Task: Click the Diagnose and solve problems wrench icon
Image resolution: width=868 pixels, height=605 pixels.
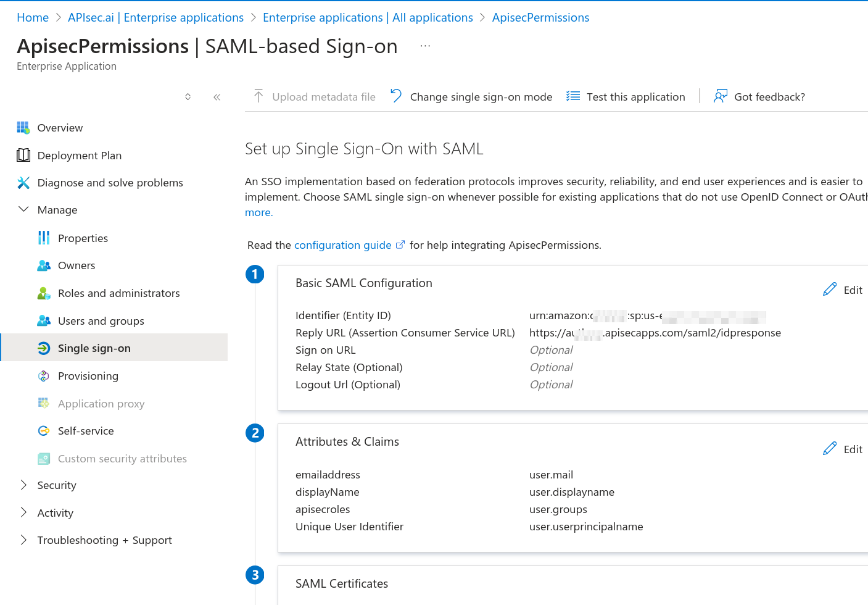Action: pyautogui.click(x=23, y=183)
